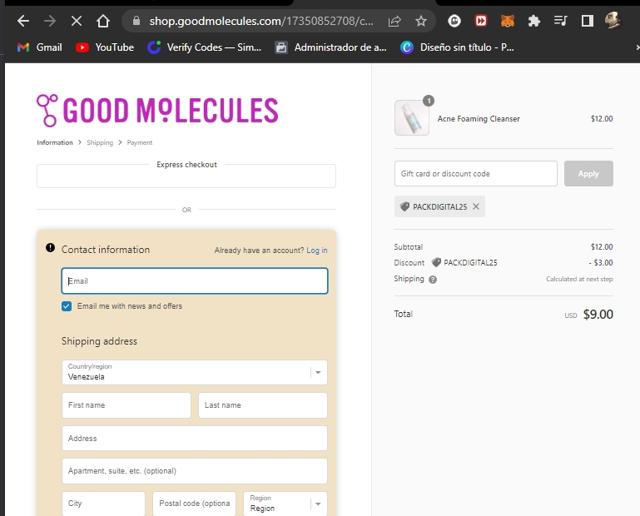View site security lock info
The width and height of the screenshot is (640, 516).
point(137,21)
